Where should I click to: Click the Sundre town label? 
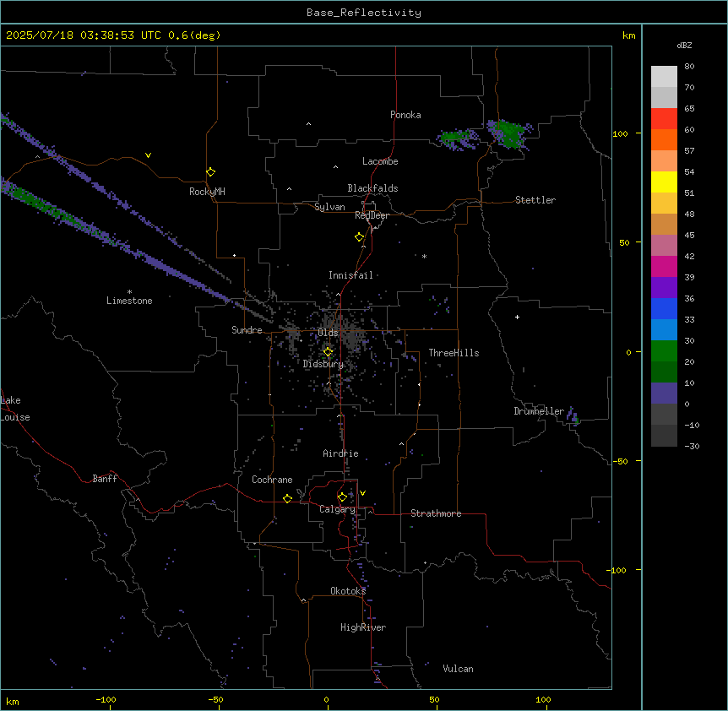click(x=247, y=330)
